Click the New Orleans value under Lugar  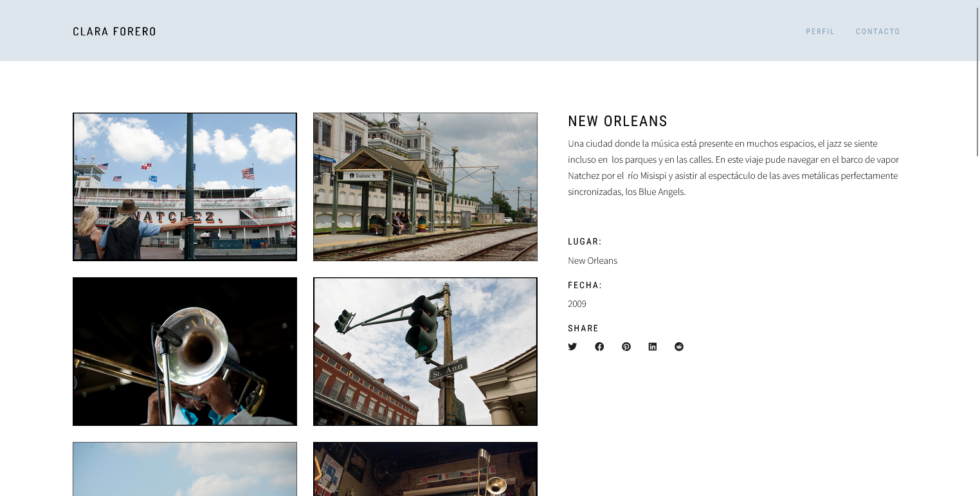click(592, 261)
